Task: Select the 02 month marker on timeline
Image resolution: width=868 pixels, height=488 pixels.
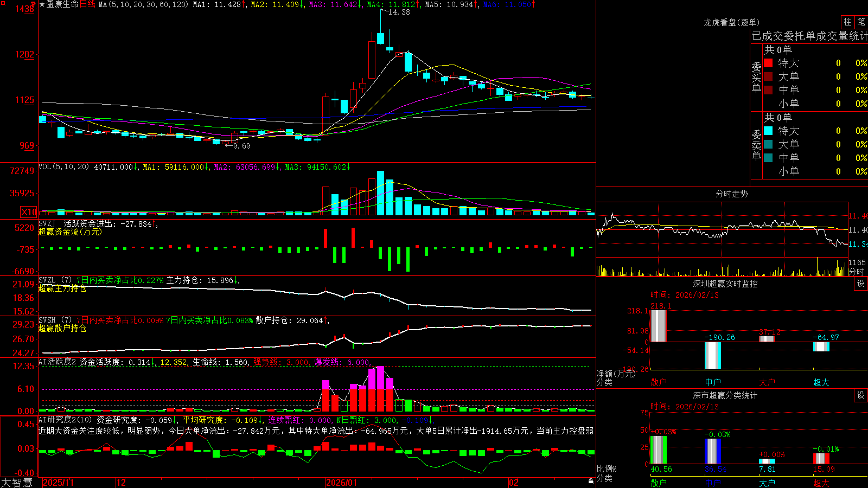Action: pos(514,483)
